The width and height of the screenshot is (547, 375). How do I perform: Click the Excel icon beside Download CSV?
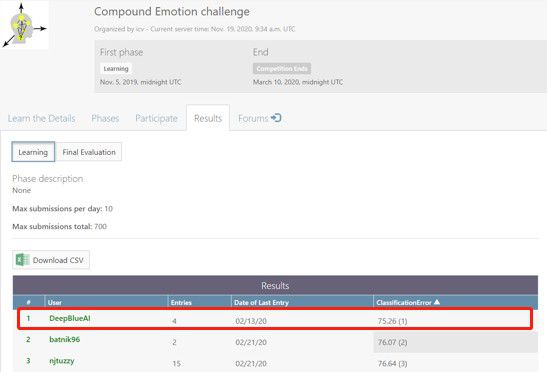(x=23, y=260)
